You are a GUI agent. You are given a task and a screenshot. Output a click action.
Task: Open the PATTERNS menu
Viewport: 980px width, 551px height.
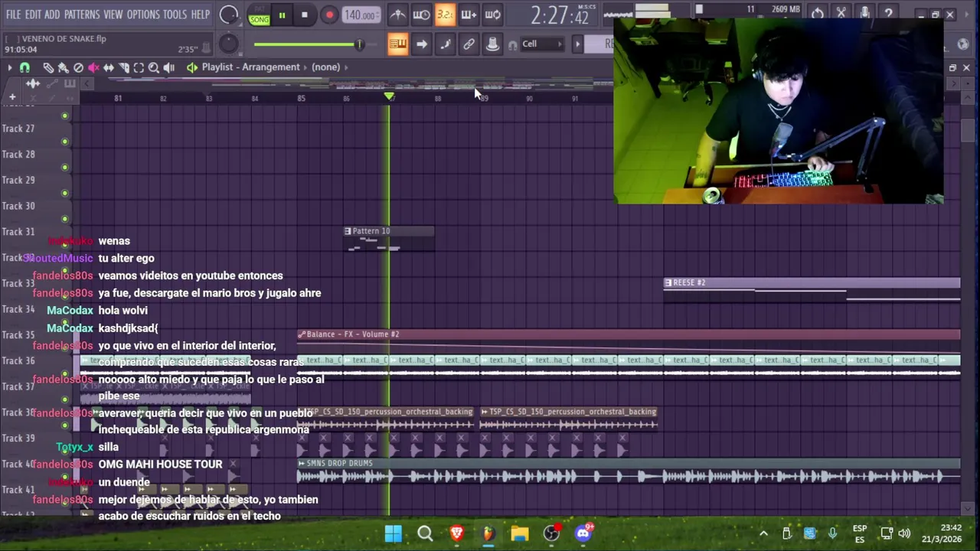click(x=82, y=15)
